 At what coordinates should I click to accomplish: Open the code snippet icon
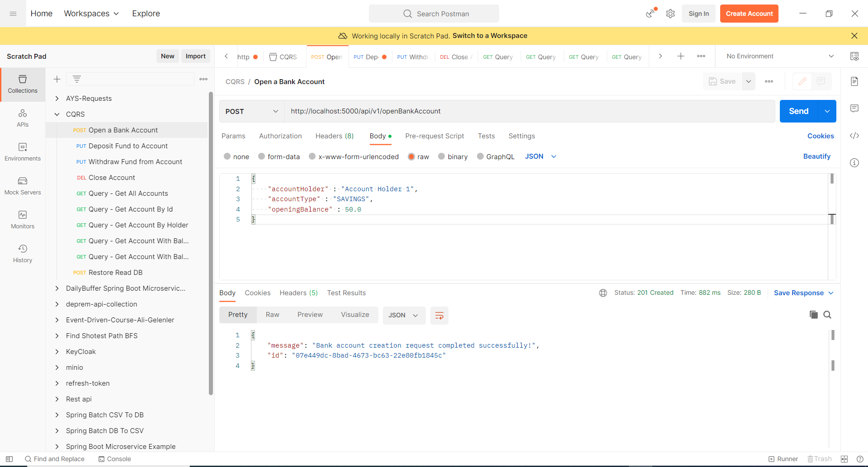pos(854,136)
